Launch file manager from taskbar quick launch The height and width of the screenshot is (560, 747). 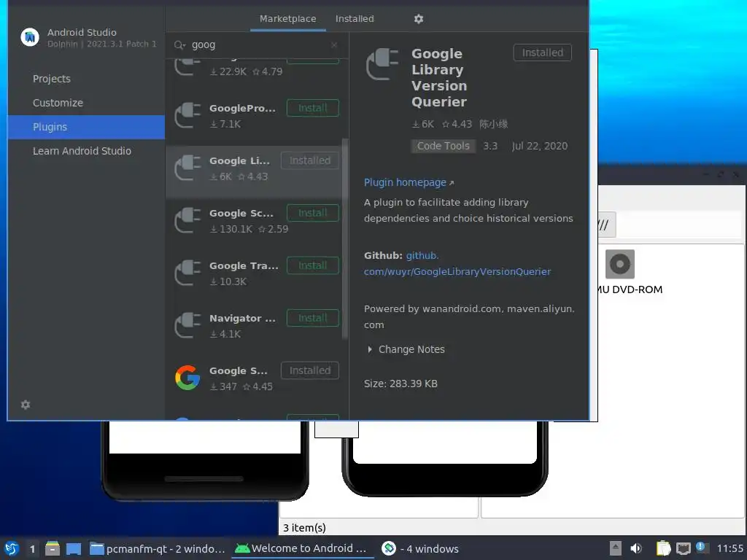click(53, 548)
